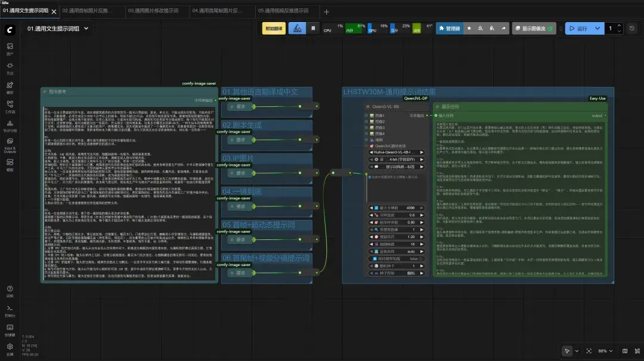
Task: Add a new workflow tab with plus
Action: (326, 12)
